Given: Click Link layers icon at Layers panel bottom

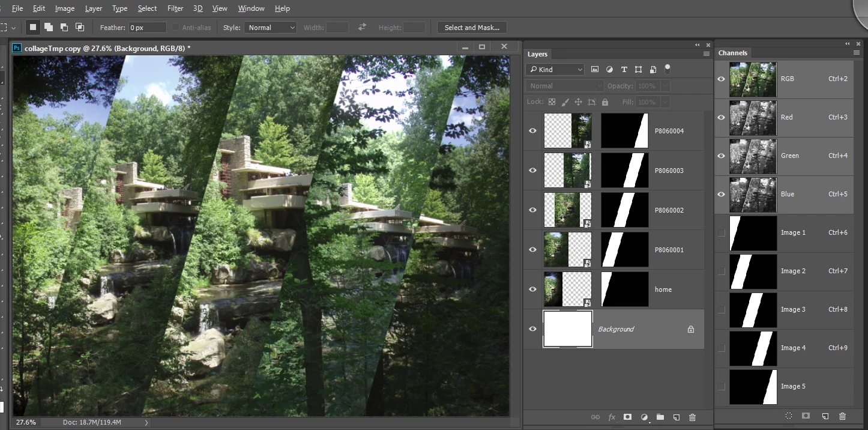Looking at the screenshot, I should pos(595,417).
